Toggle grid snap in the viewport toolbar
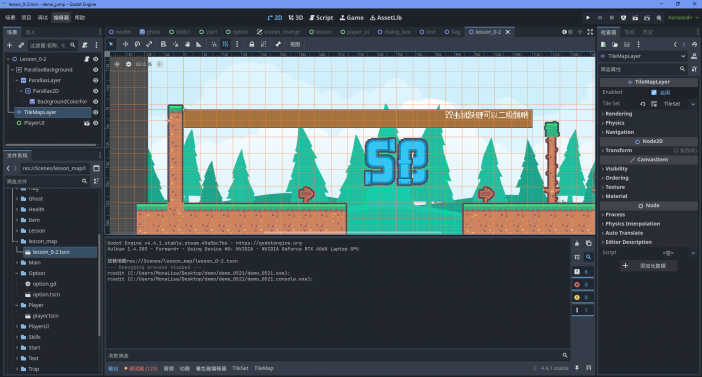The image size is (702, 377). point(225,44)
